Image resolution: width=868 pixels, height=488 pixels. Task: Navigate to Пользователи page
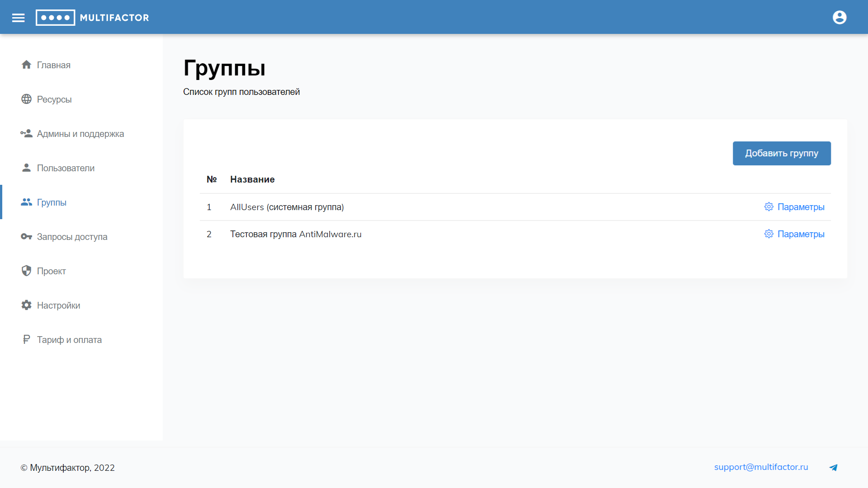coord(66,168)
